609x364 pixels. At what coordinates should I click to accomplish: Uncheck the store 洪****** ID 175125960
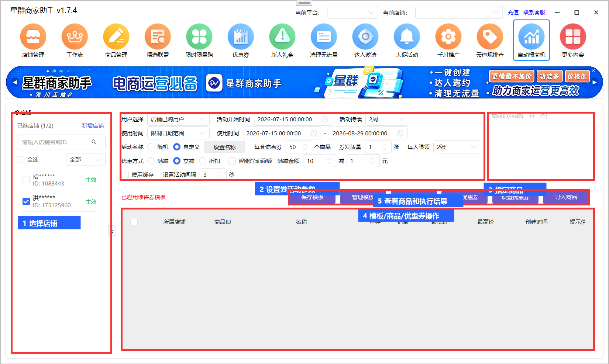[x=26, y=201]
